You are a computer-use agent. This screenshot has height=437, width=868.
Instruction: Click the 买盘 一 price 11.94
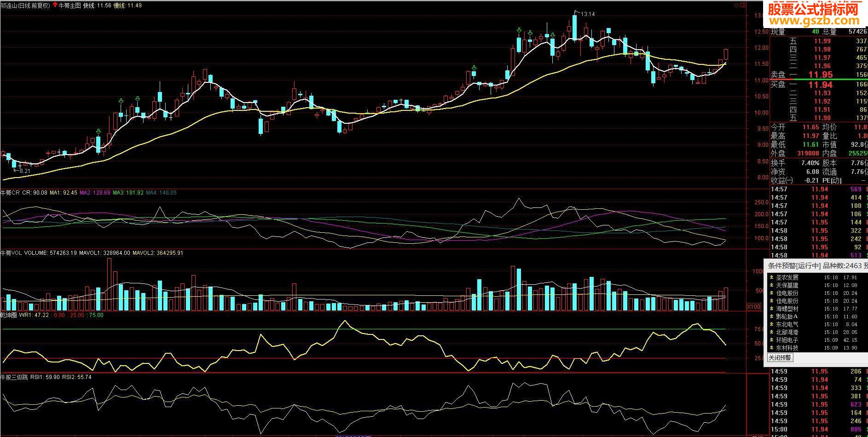pyautogui.click(x=821, y=85)
